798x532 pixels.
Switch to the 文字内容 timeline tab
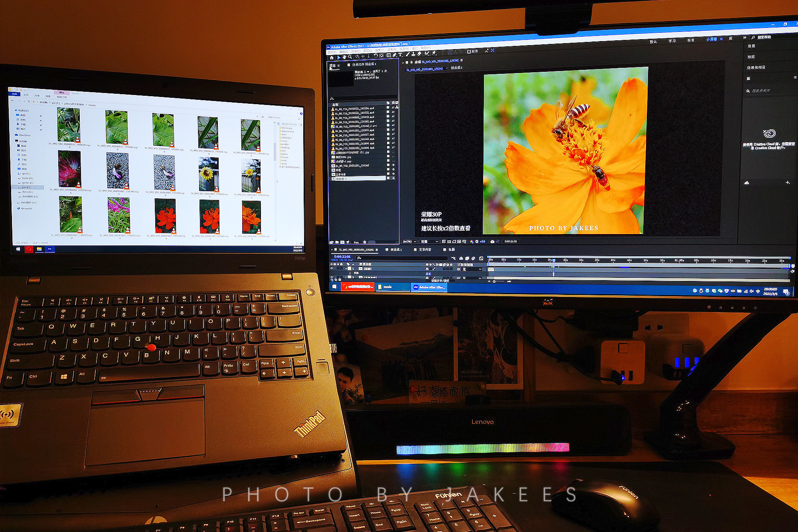click(x=425, y=249)
